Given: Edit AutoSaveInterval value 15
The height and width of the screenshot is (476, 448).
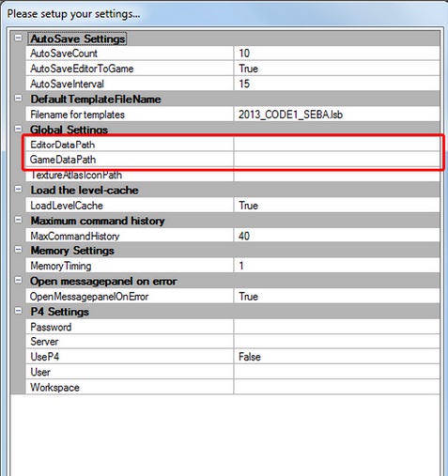Looking at the screenshot, I should [337, 84].
